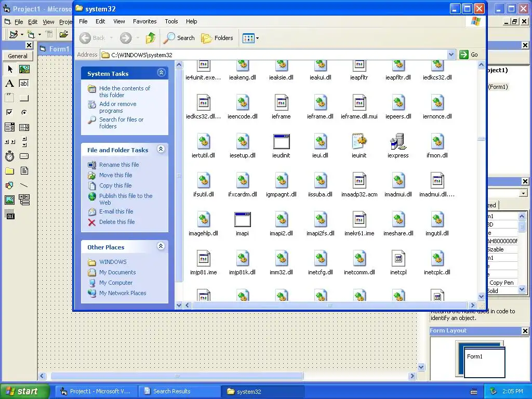Select the OptionButton tool in VB toolbox
The height and width of the screenshot is (399, 532).
pos(24,112)
